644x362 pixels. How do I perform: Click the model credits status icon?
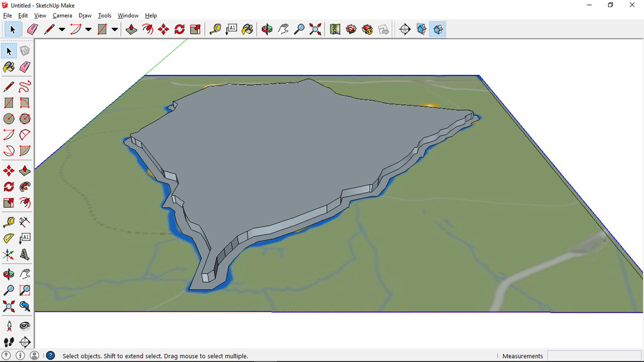[20, 355]
